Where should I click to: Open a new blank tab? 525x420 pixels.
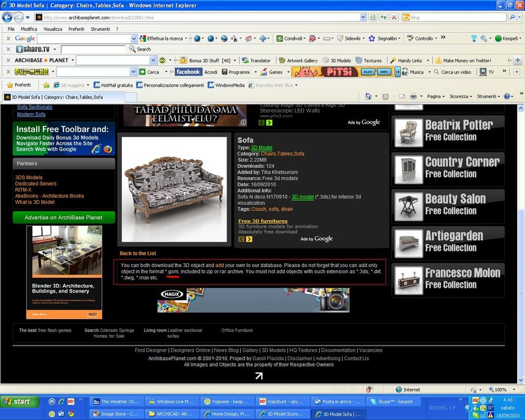click(130, 97)
